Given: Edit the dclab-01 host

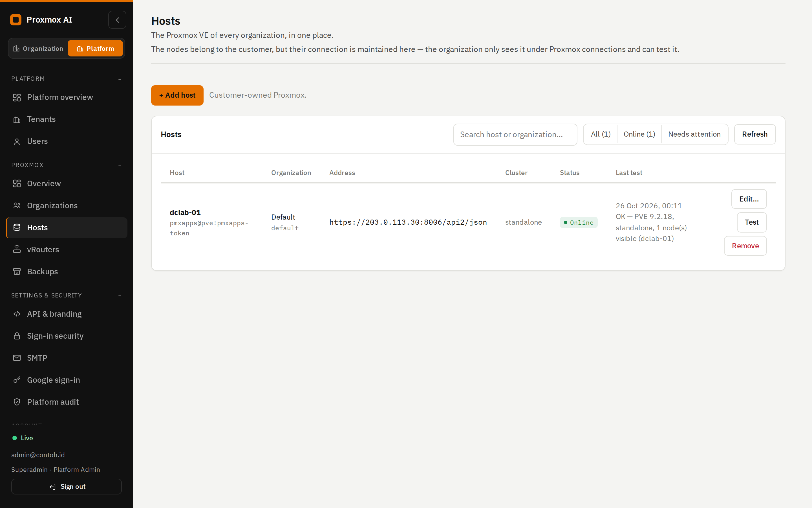Looking at the screenshot, I should (749, 199).
